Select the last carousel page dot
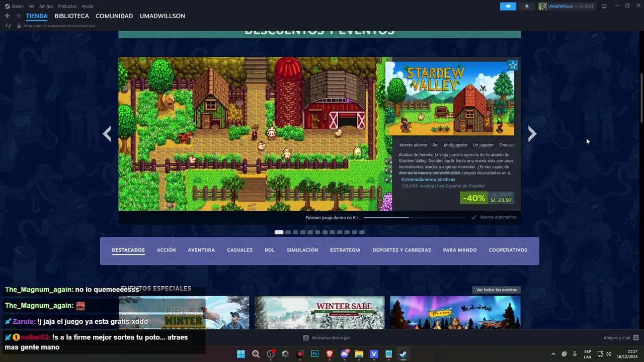This screenshot has height=362, width=644. point(362,232)
